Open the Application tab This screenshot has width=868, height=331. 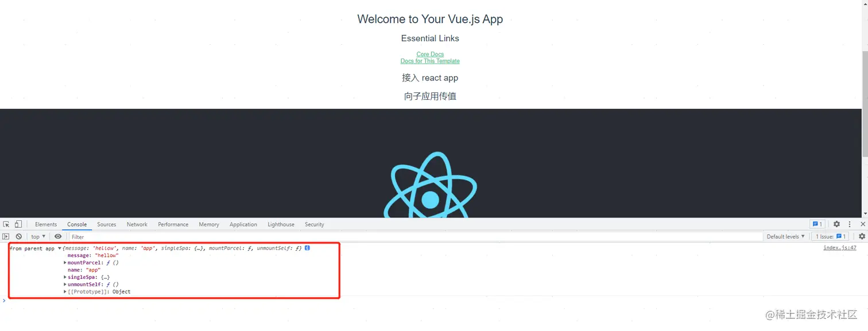tap(243, 224)
